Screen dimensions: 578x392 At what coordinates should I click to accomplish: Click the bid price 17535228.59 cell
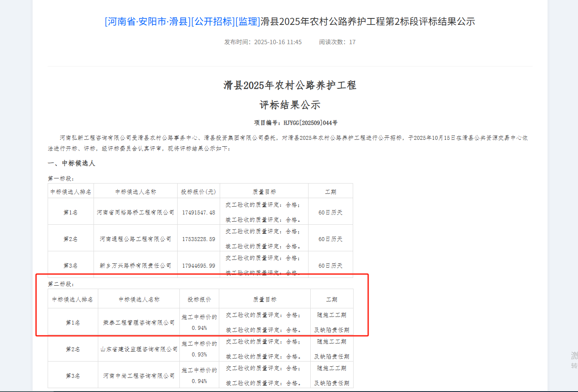tap(198, 239)
